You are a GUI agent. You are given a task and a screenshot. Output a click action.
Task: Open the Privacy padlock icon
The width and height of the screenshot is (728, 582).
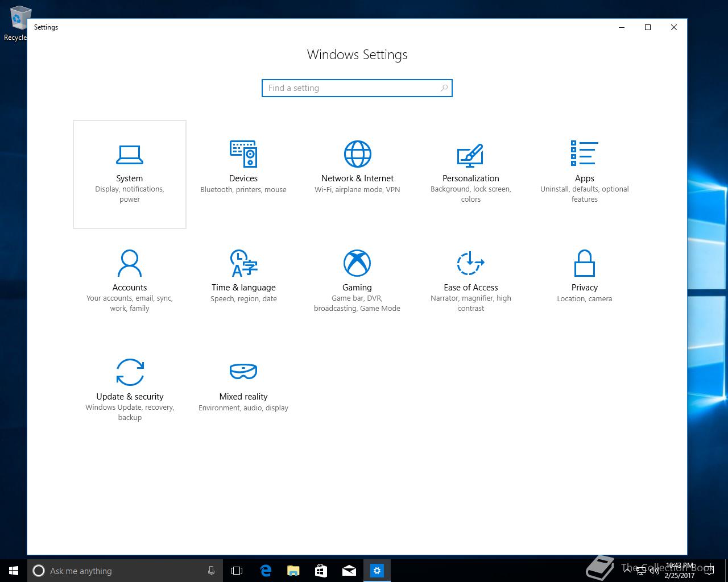tap(585, 263)
